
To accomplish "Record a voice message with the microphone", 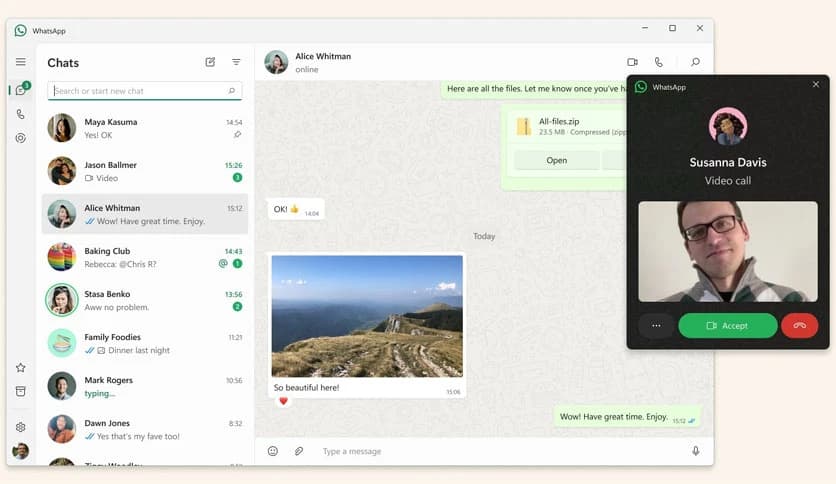I will pyautogui.click(x=696, y=451).
